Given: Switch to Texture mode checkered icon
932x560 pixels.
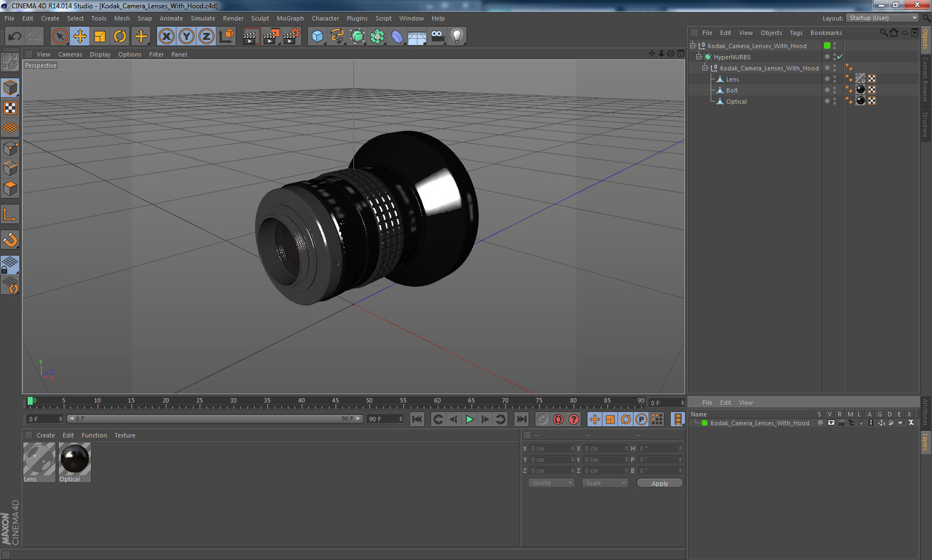Looking at the screenshot, I should click(10, 108).
